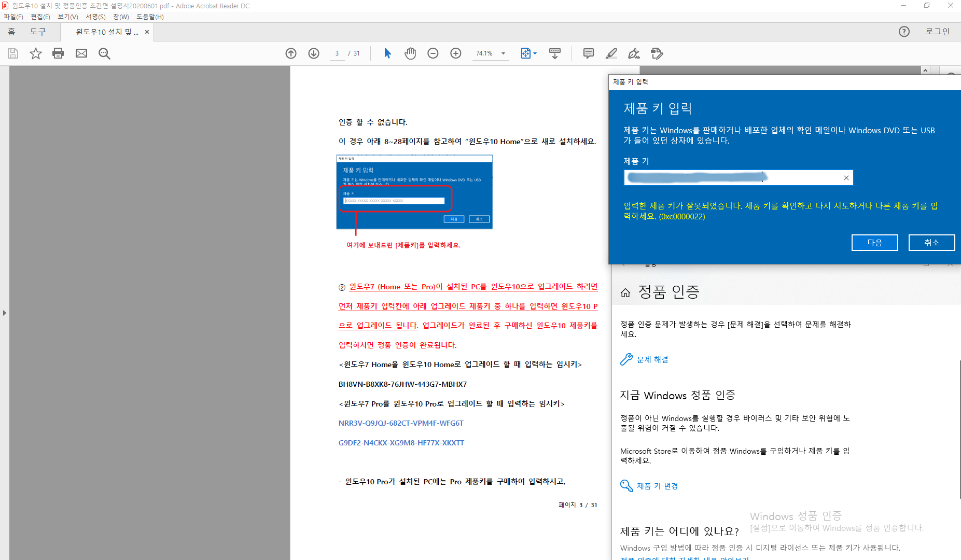
Task: Click key text BH8VN-B8XK8-76JHW-443G7-MBHX7
Action: [x=402, y=384]
